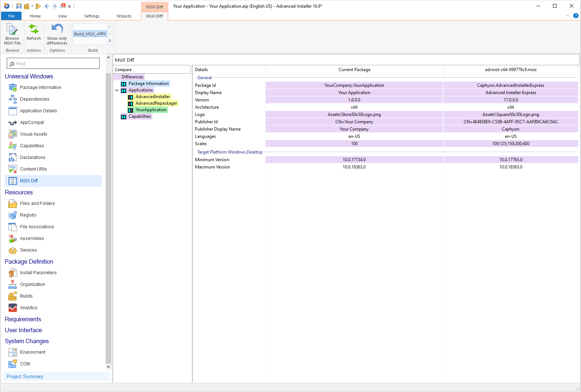Switch to the Settings ribbon tab
The height and width of the screenshot is (392, 581).
92,16
